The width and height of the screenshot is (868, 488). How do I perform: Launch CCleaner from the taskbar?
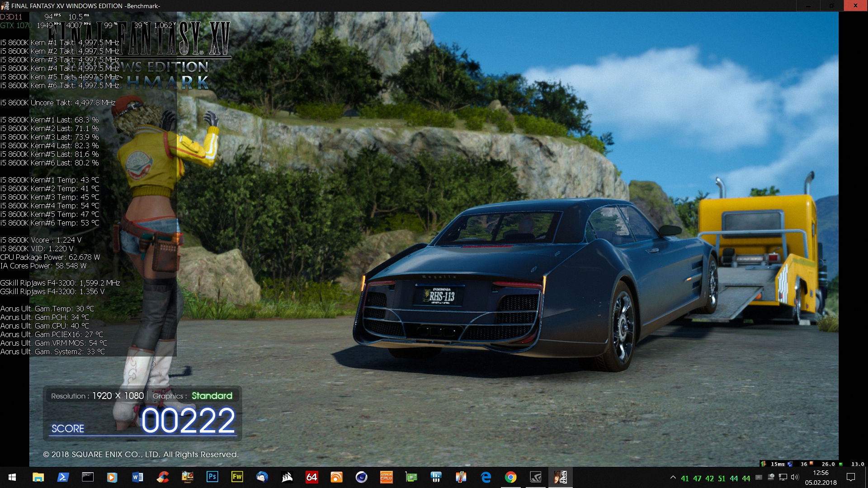[163, 477]
